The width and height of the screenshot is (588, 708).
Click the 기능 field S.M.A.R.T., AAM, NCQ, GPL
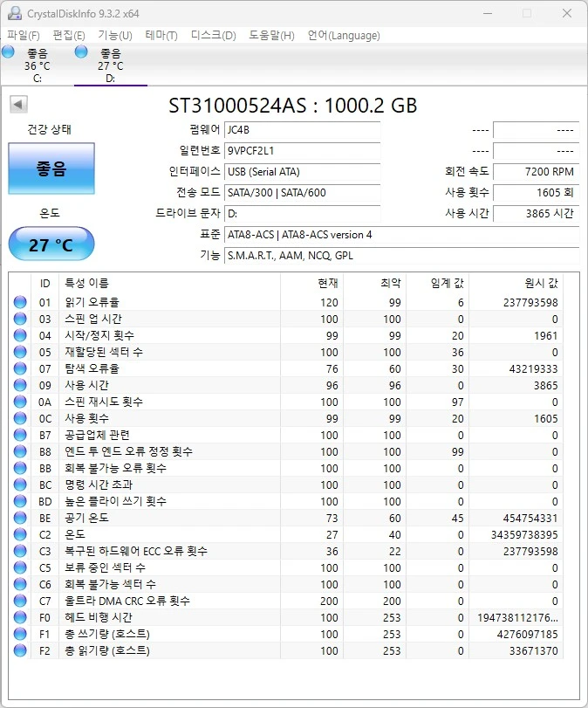point(401,256)
